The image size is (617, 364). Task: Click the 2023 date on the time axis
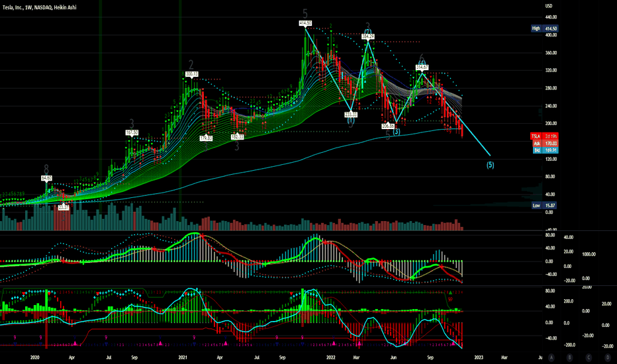[479, 357]
